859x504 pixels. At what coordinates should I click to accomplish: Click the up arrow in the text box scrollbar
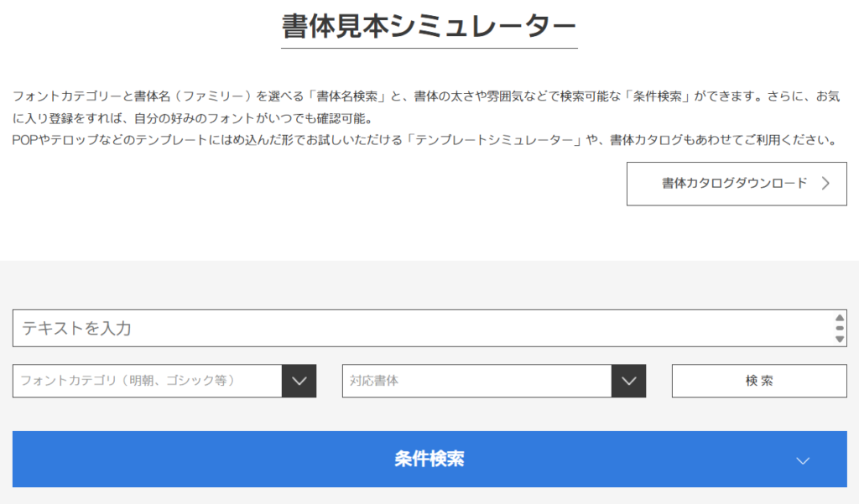[x=840, y=318]
